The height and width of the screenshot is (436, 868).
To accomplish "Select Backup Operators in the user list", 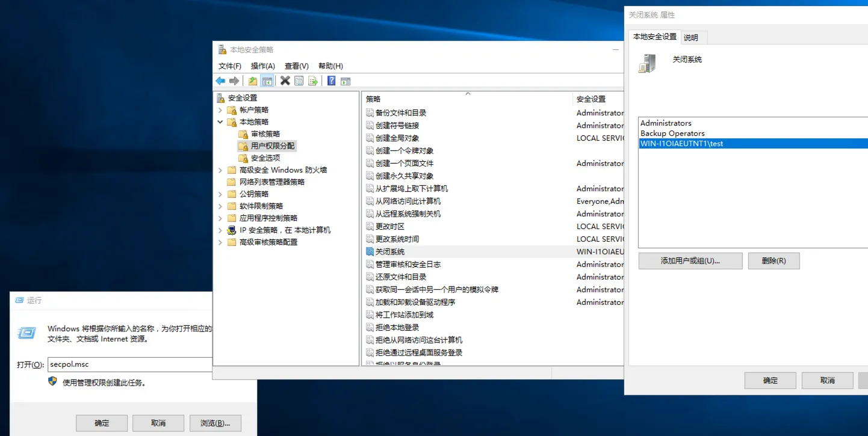I will (x=672, y=134).
